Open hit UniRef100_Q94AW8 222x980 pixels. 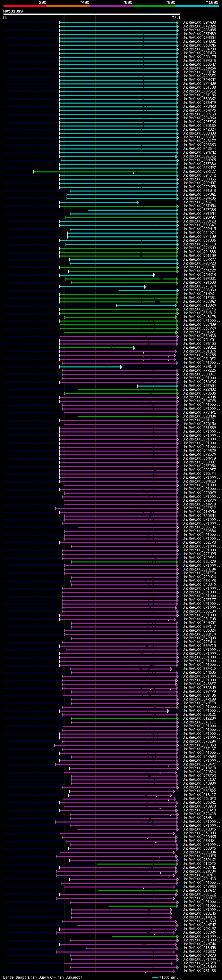199,23
